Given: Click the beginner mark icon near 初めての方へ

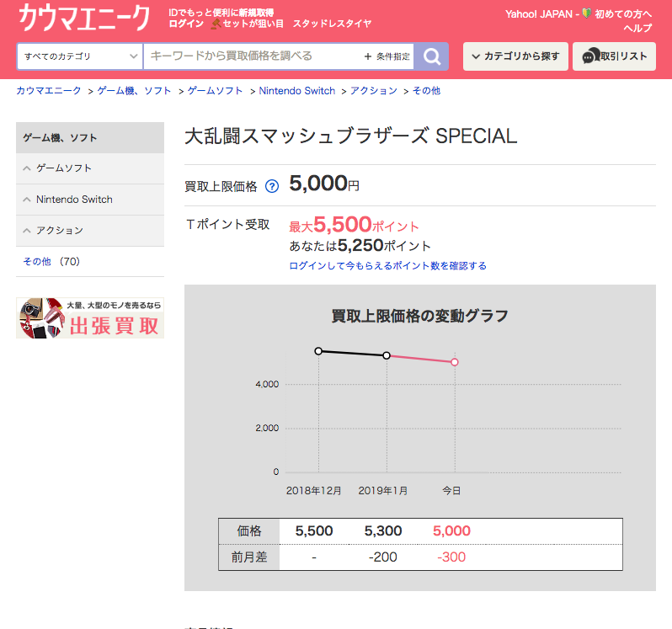Looking at the screenshot, I should pos(587,13).
